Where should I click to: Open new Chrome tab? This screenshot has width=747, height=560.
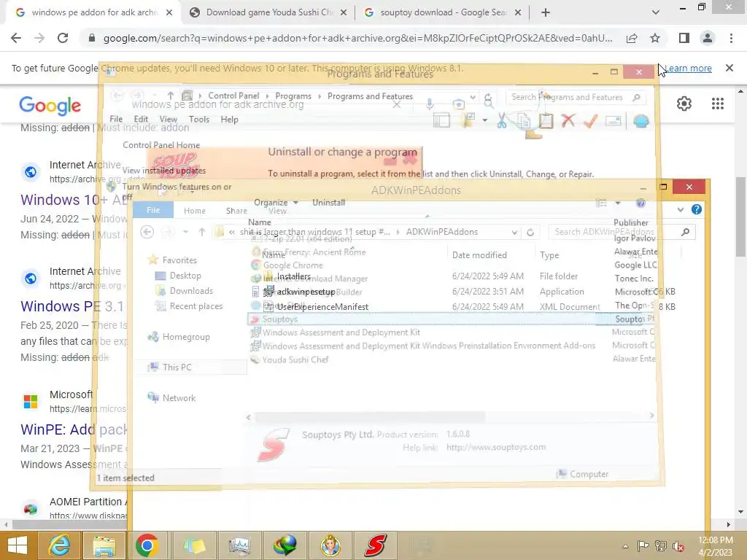[546, 12]
